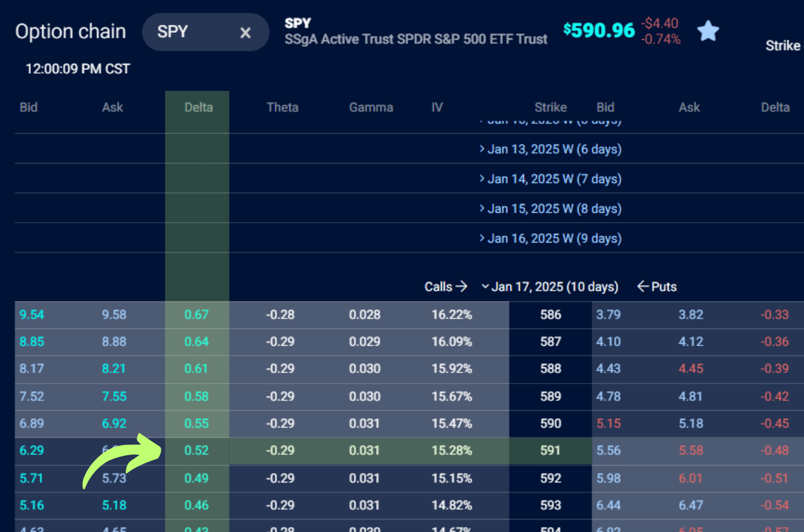Screen dimensions: 804x532
Task: Select call ask 5.18 at strike 593
Action: click(x=114, y=505)
